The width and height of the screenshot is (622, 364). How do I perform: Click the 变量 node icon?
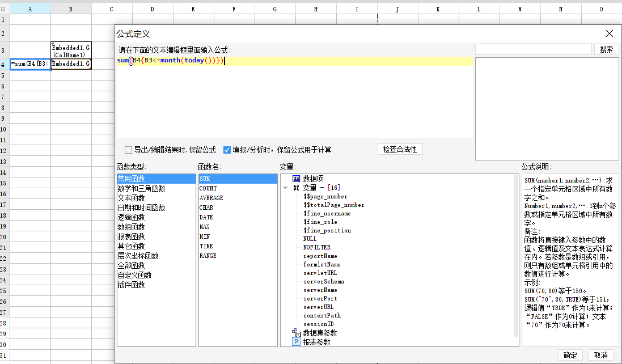click(296, 188)
